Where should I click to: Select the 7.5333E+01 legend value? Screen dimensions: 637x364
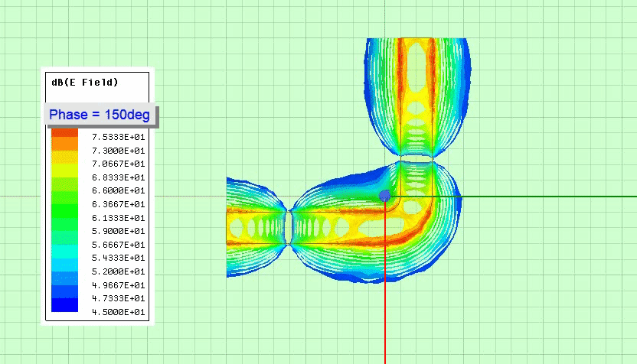pos(118,137)
